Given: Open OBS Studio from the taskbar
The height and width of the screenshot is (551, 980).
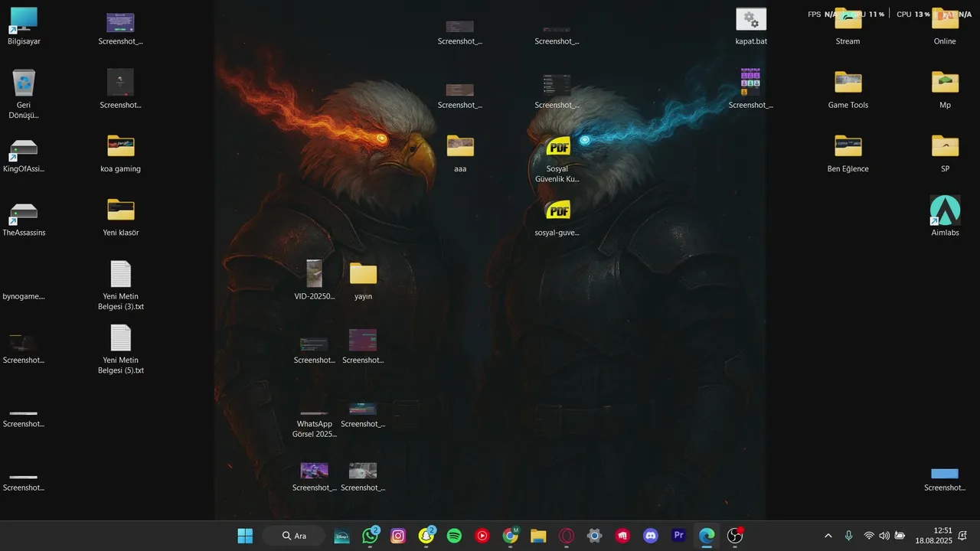Looking at the screenshot, I should coord(735,536).
